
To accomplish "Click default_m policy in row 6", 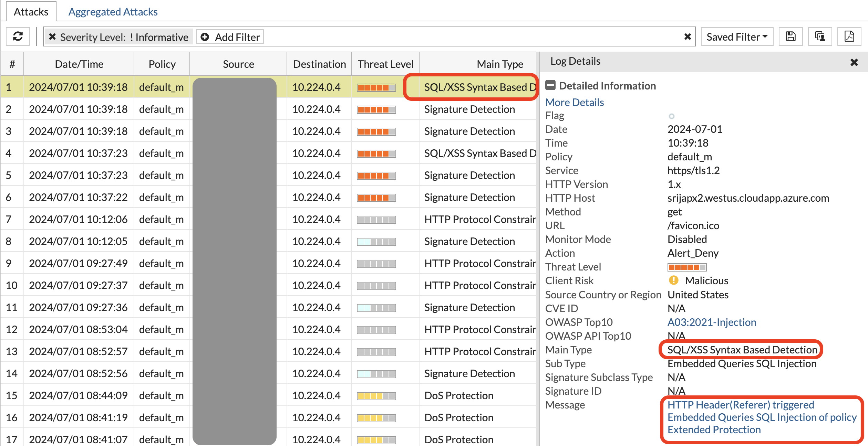I will 161,197.
